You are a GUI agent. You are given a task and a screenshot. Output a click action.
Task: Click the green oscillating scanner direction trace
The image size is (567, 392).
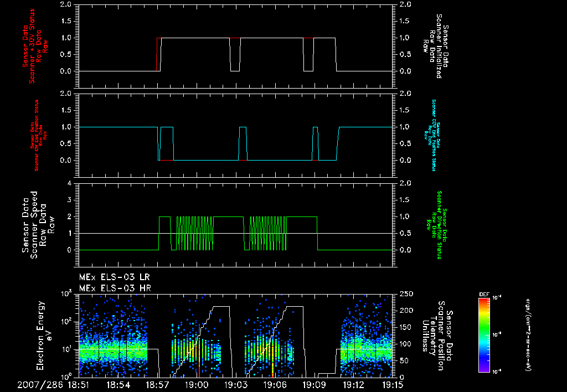coord(195,233)
